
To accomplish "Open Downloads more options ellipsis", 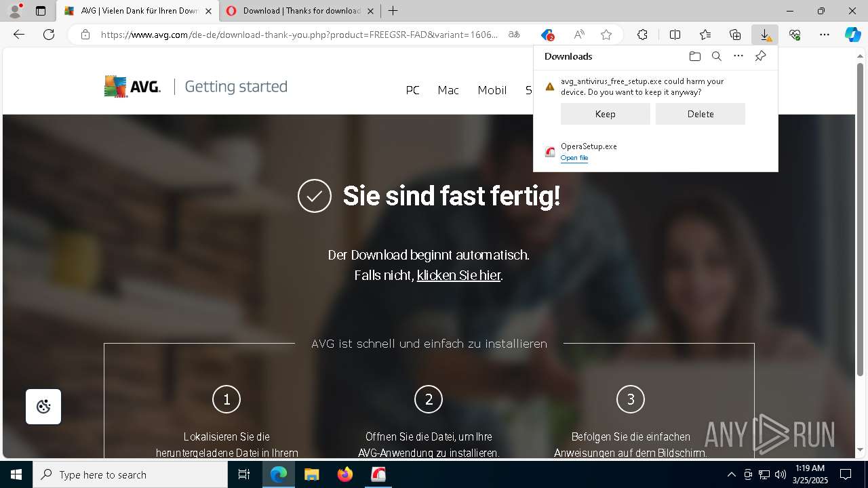I will pyautogui.click(x=738, y=56).
